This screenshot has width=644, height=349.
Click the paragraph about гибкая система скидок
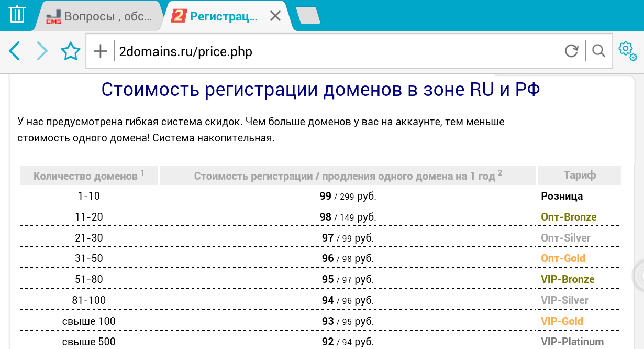261,130
